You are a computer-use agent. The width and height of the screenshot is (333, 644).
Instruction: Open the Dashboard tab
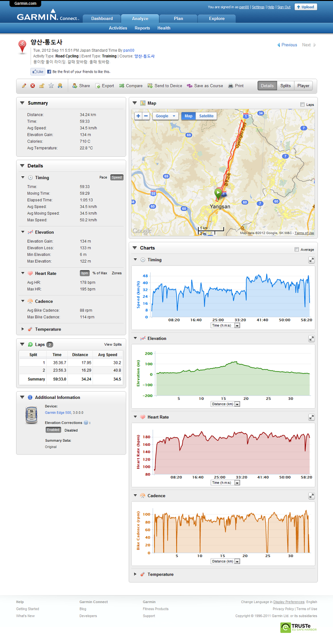click(x=102, y=19)
